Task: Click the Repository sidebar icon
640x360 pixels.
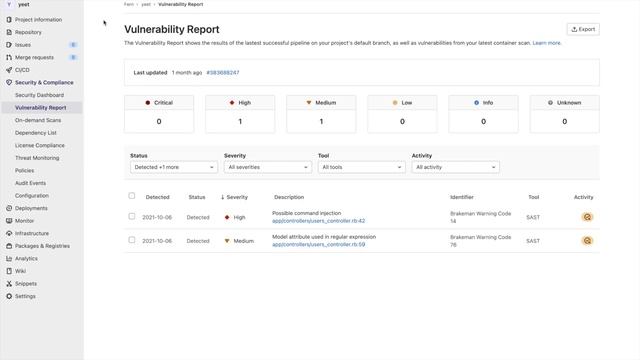Action: (x=9, y=32)
